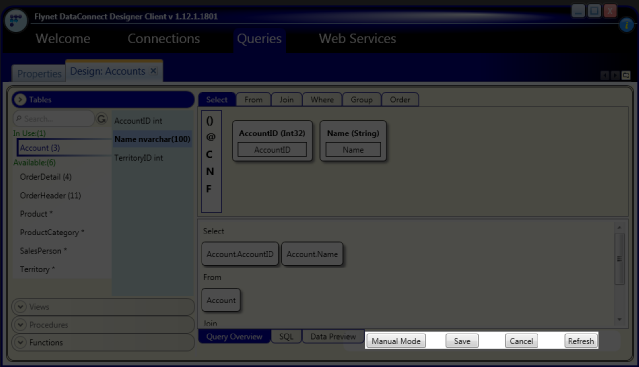Open the tab list icon
The width and height of the screenshot is (639, 367).
626,75
